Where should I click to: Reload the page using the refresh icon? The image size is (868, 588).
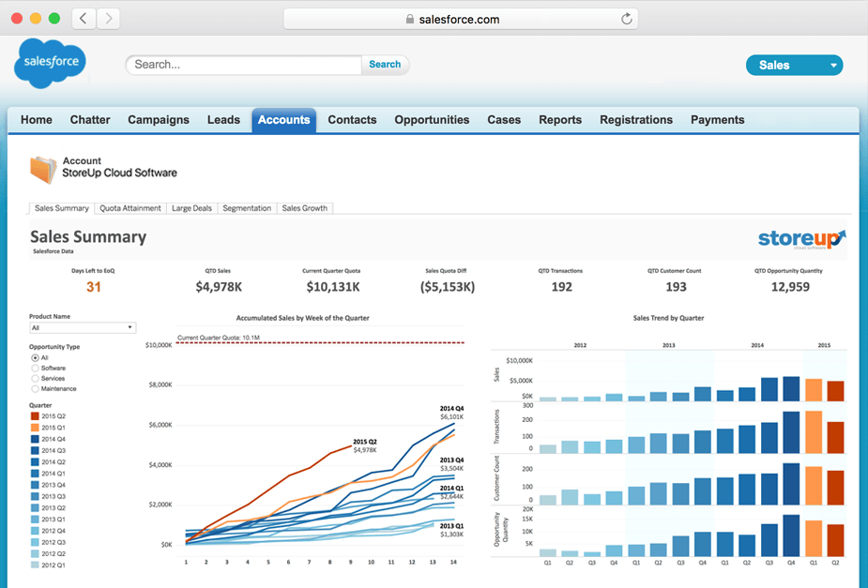click(x=626, y=19)
